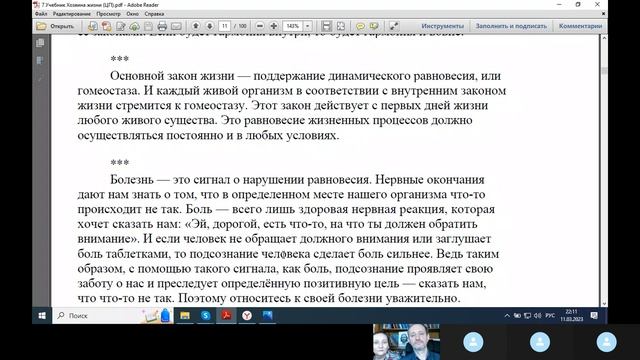Viewport: 640px width, 360px height.
Task: Add a sticky note comment
Action: click(x=360, y=26)
